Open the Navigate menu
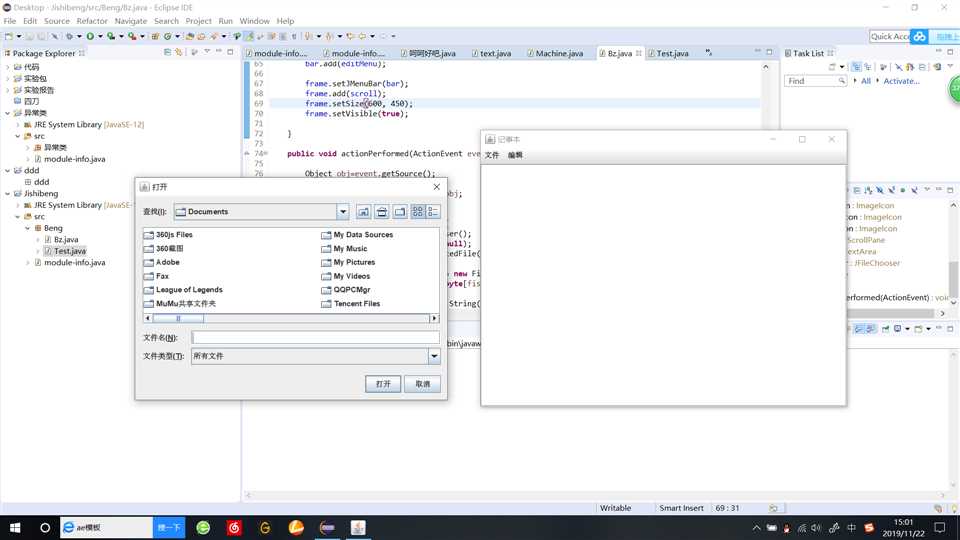Image resolution: width=960 pixels, height=540 pixels. tap(130, 21)
